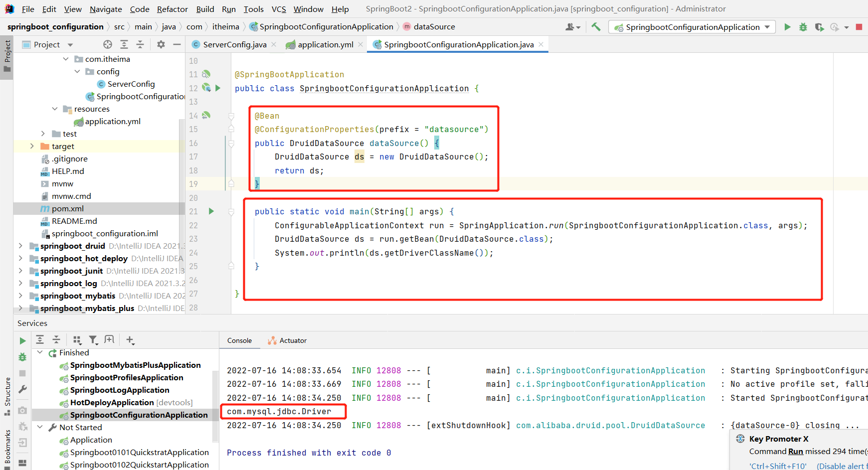The image size is (868, 470).
Task: Hide the Project panel with minus icon
Action: pos(177,44)
